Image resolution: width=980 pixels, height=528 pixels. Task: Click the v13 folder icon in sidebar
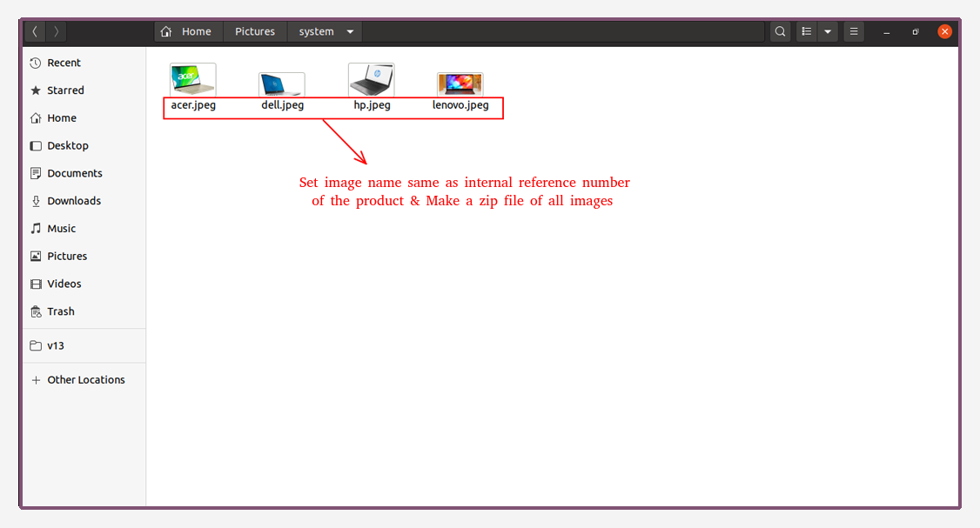pos(36,345)
